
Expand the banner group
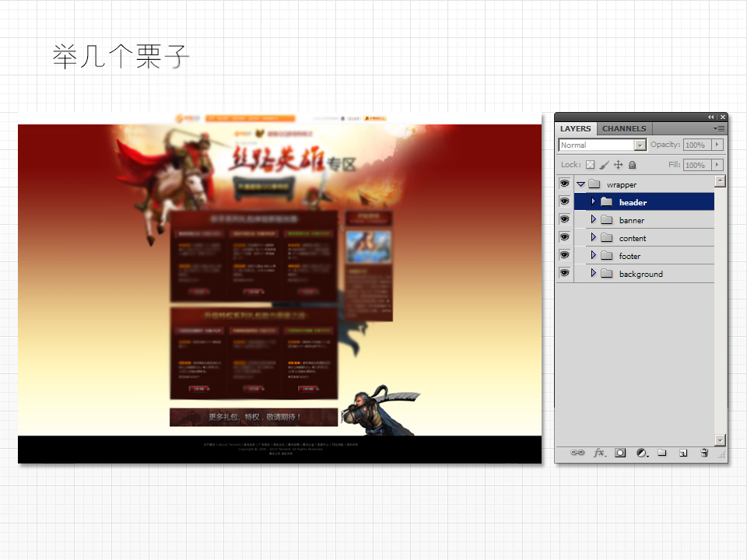point(593,219)
